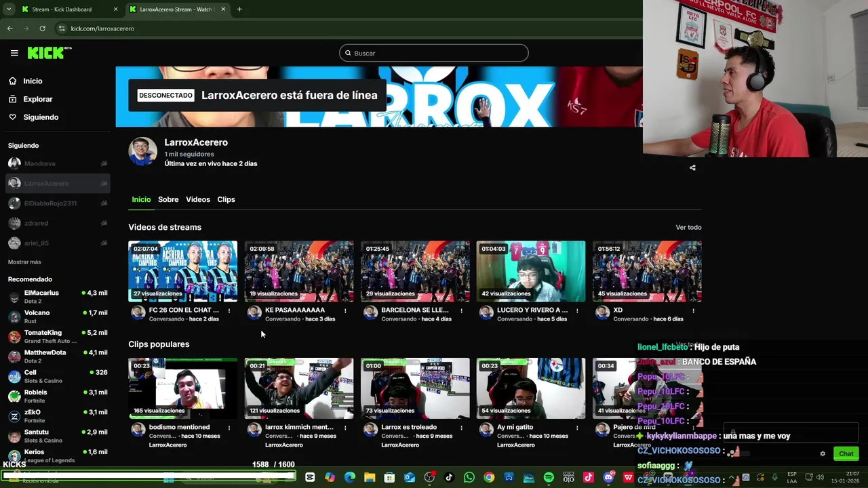Open recommended channel MatthewDota
The width and height of the screenshot is (868, 488).
(58, 357)
